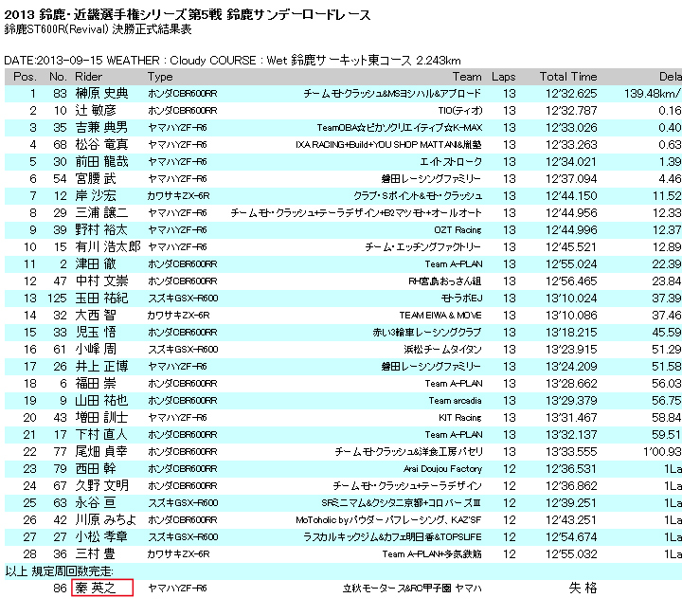Image resolution: width=682 pixels, height=616 pixels.
Task: Click rider name 野村 裕太
Action: [x=101, y=229]
